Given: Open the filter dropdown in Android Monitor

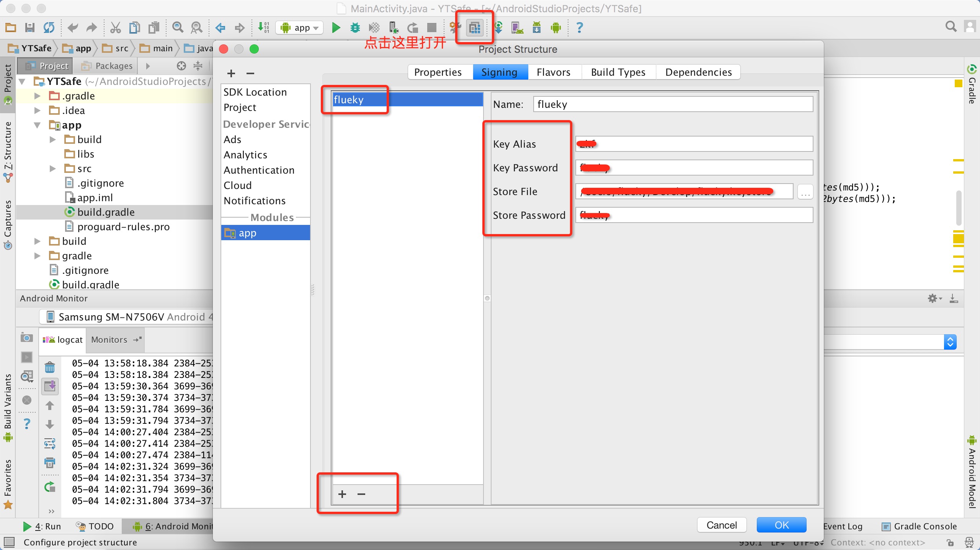Looking at the screenshot, I should pyautogui.click(x=950, y=342).
